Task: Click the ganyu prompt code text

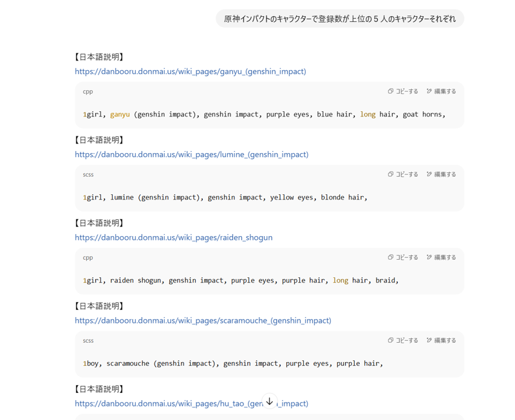Action: (x=264, y=114)
